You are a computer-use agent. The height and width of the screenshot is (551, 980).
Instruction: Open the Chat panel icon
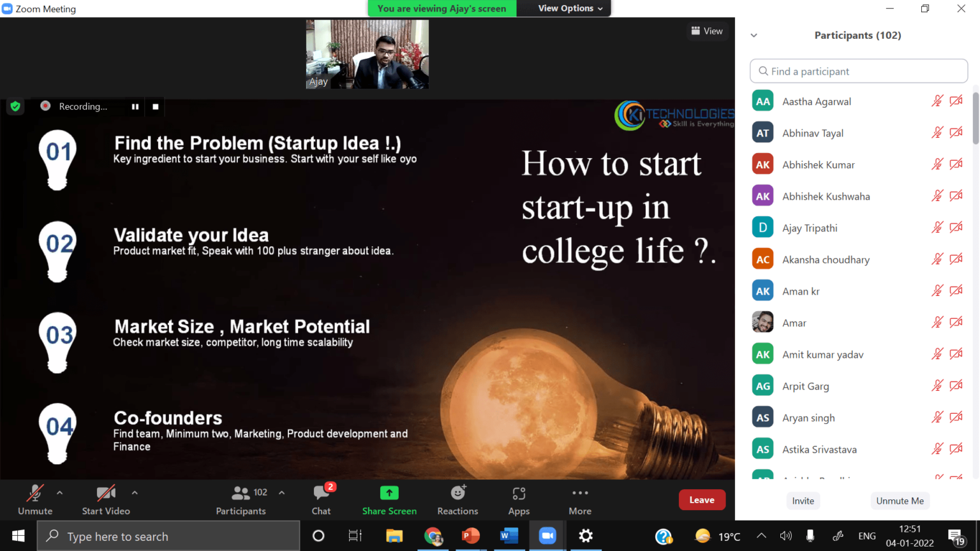(x=322, y=494)
